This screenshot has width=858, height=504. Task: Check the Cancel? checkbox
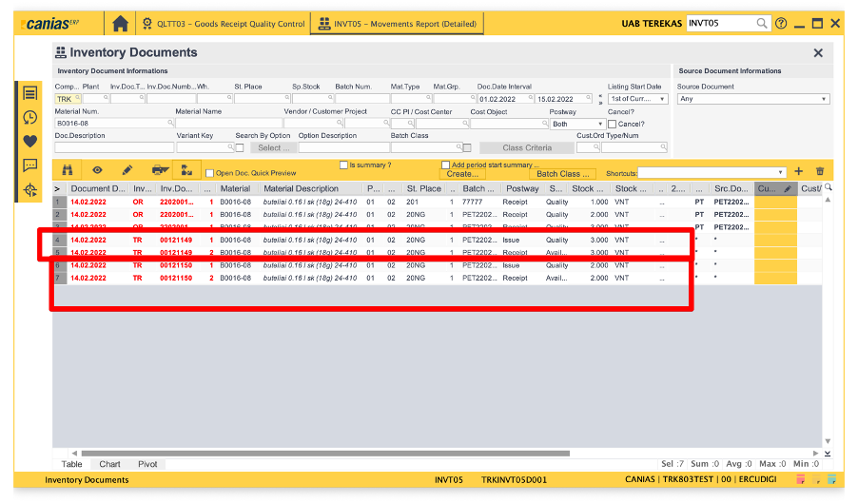click(613, 124)
